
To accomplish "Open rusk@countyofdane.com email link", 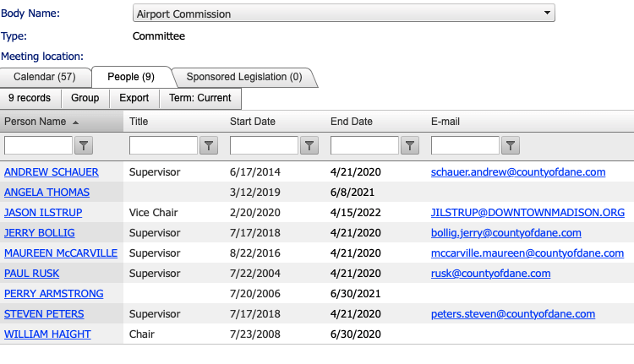I will [491, 274].
